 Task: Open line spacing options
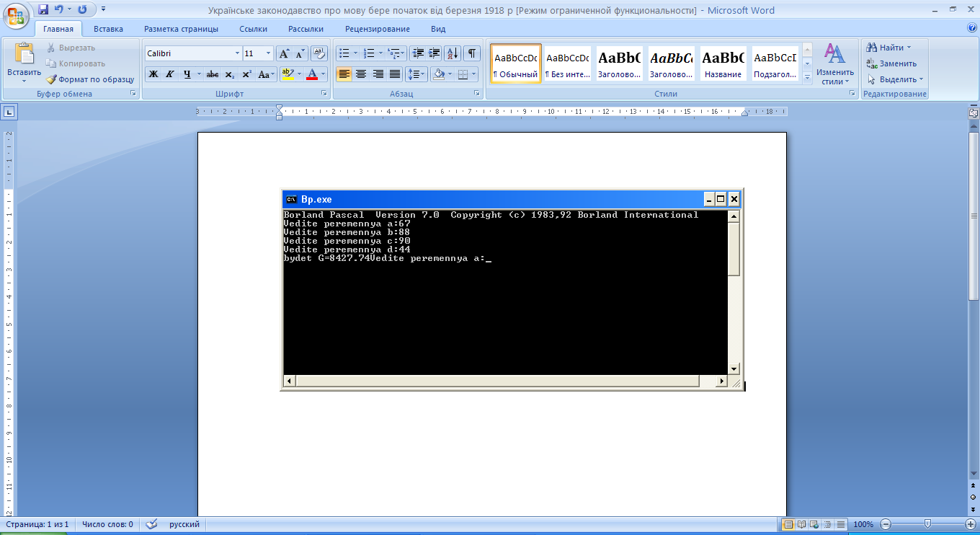pyautogui.click(x=416, y=74)
